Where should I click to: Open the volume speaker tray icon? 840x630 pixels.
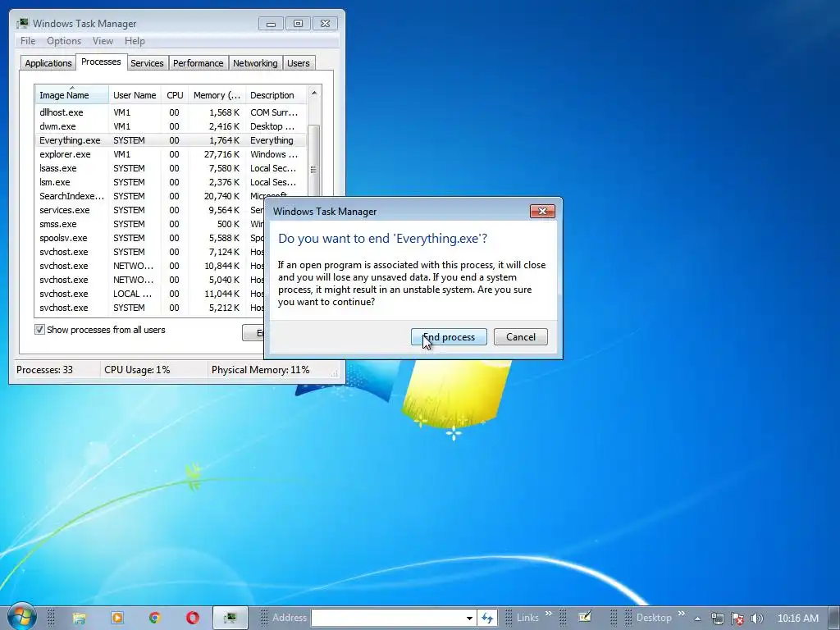[x=756, y=619]
